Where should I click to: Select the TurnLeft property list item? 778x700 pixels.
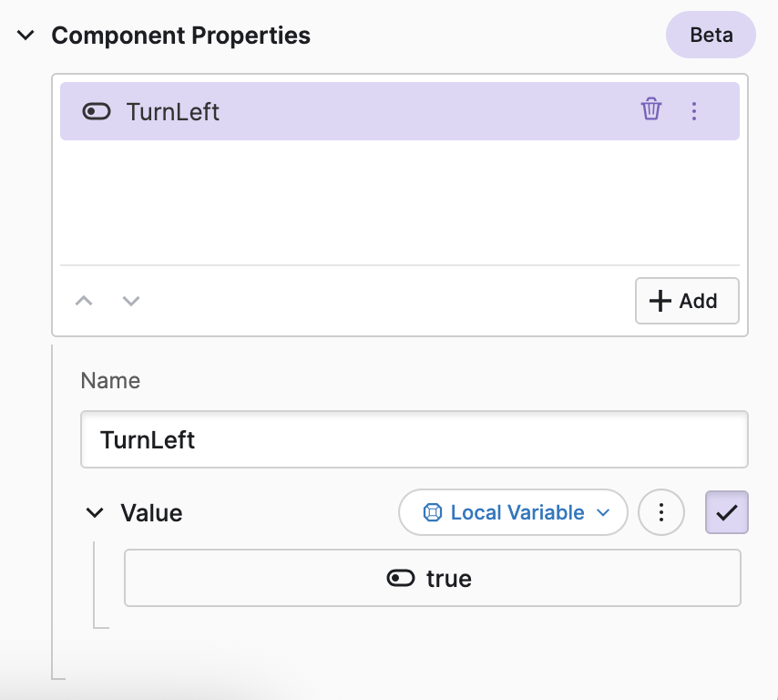coord(364,111)
